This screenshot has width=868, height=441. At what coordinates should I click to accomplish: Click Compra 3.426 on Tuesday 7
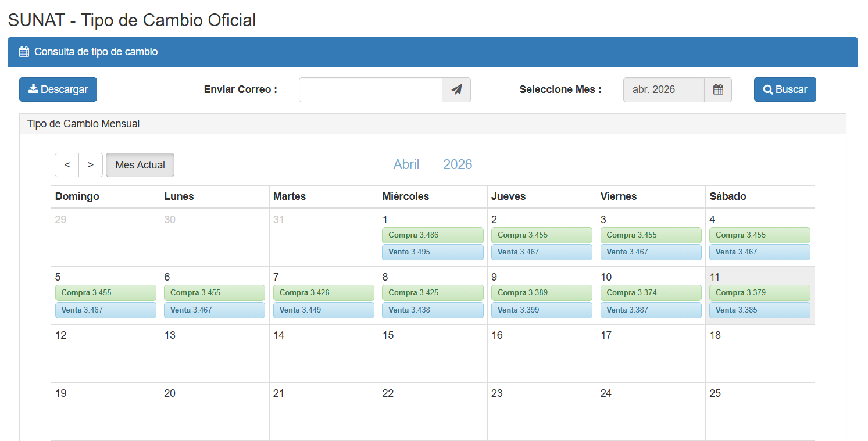pos(323,293)
